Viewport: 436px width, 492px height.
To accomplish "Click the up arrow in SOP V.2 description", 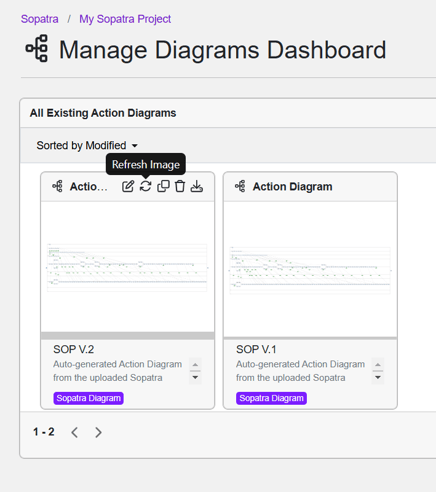I will 195,365.
